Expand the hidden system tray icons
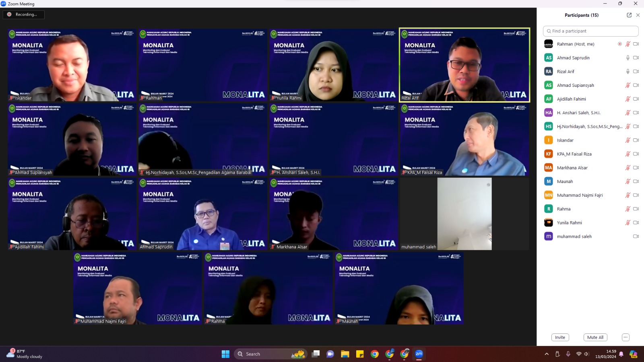644x362 pixels. point(546,354)
